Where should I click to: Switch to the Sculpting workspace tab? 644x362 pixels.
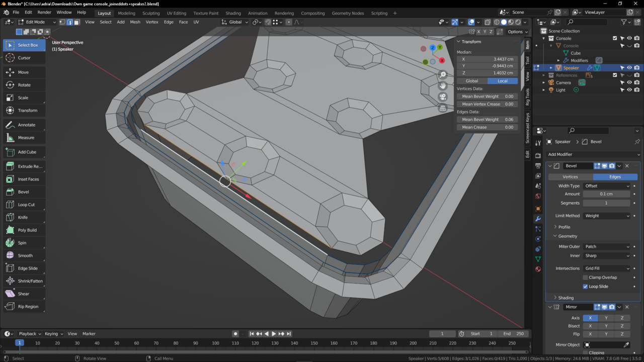point(151,13)
